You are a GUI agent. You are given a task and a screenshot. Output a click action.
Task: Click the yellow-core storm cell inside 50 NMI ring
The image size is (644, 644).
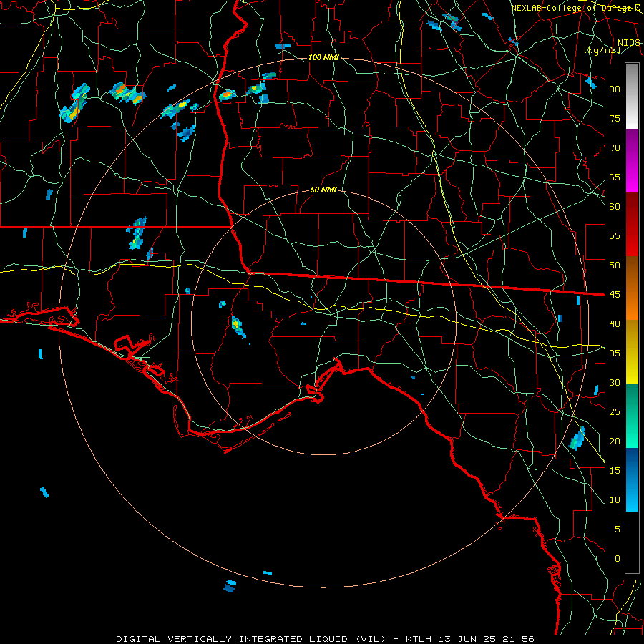point(238,327)
